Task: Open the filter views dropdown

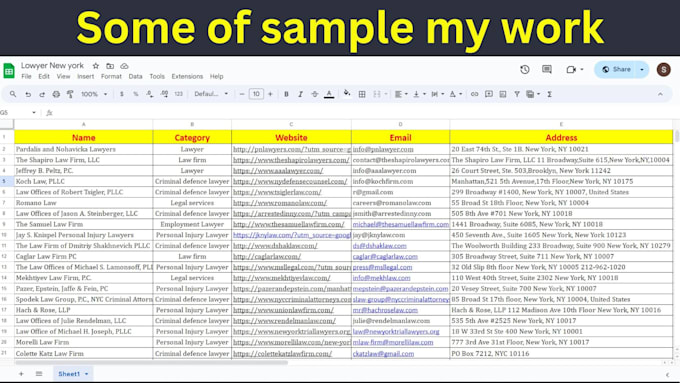Action: pyautogui.click(x=533, y=94)
